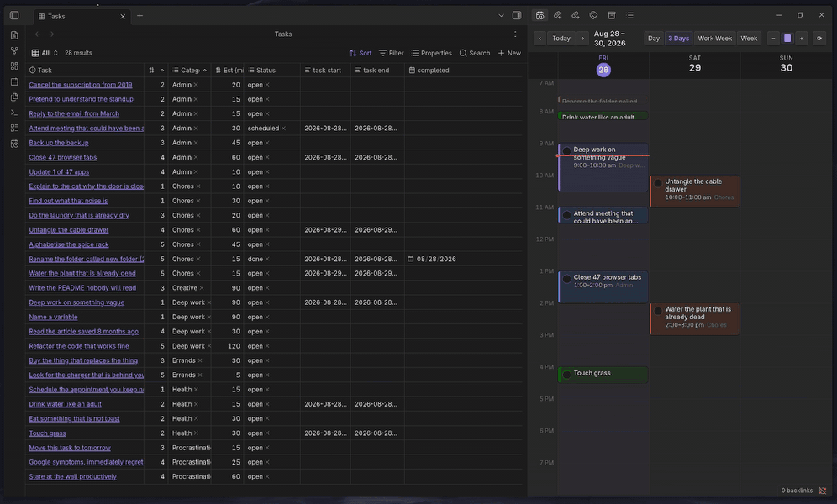Check off 'Water the plant' calendar event
This screenshot has height=504, width=837.
tap(658, 311)
